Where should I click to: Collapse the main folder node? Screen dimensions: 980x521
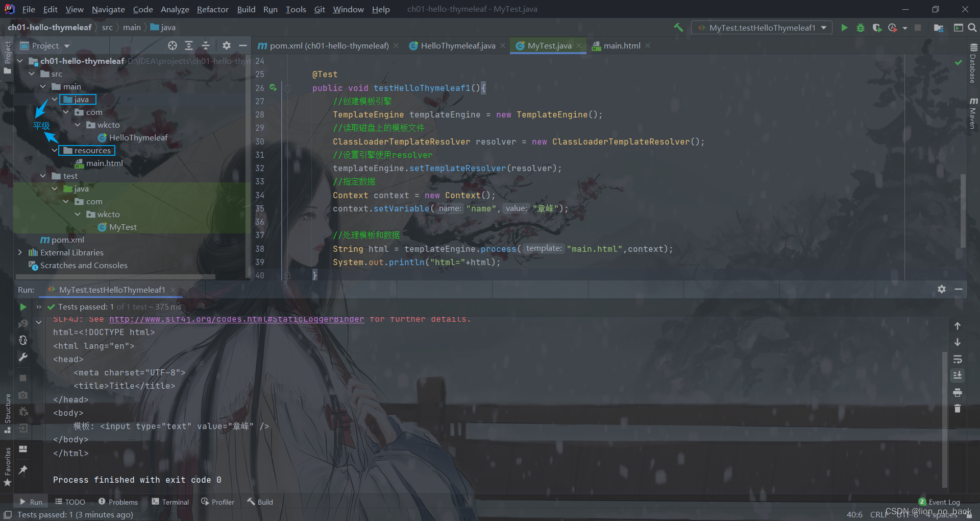(x=43, y=86)
